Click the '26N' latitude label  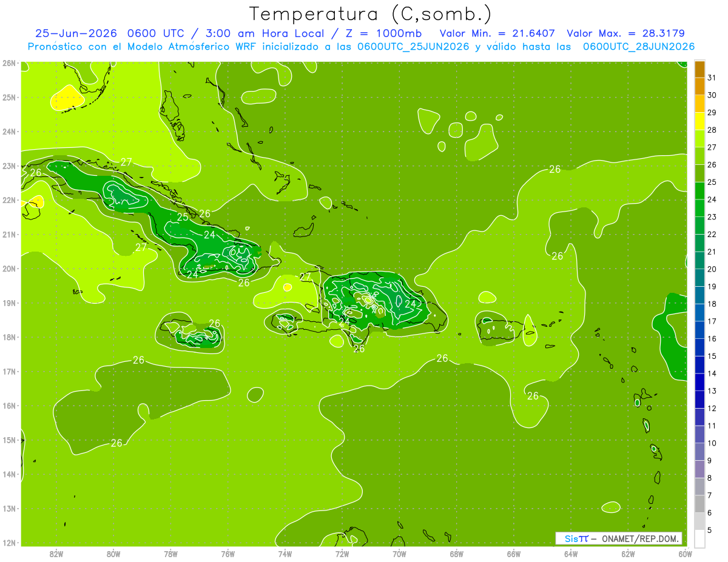[9, 63]
